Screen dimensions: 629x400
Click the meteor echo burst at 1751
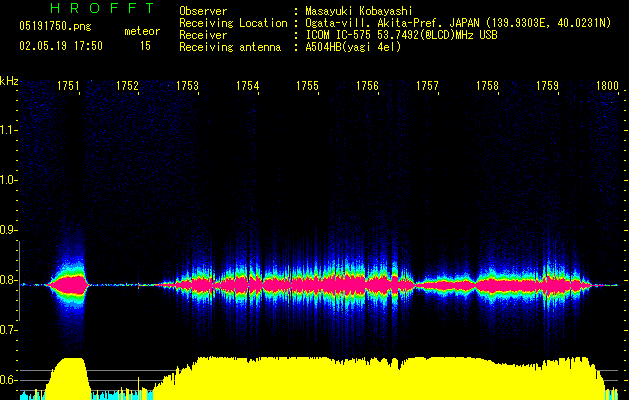(68, 285)
